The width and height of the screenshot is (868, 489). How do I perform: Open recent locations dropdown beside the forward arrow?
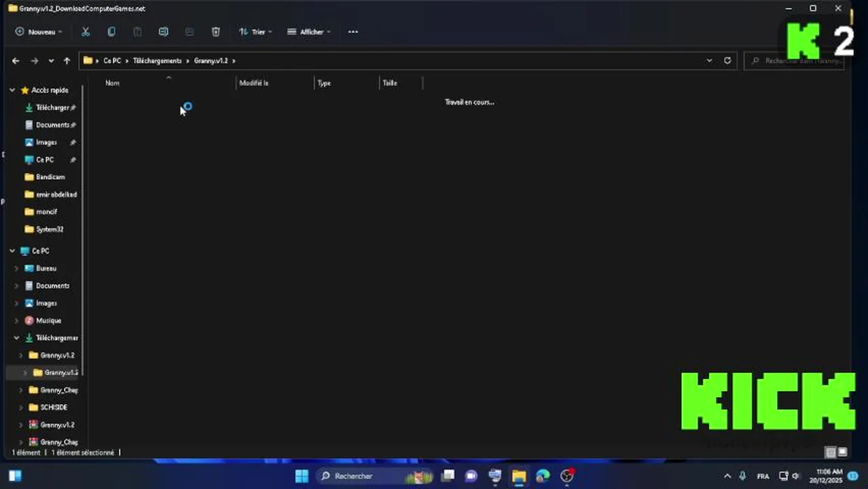tap(51, 60)
